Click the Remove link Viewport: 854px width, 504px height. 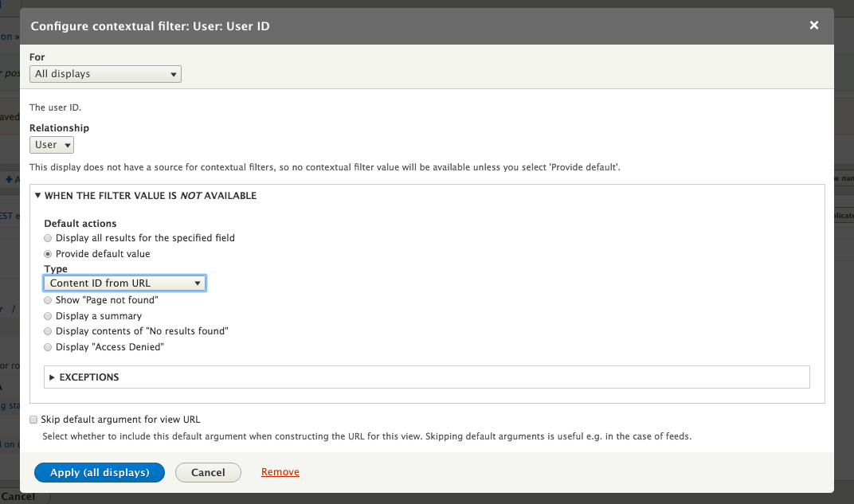(280, 472)
